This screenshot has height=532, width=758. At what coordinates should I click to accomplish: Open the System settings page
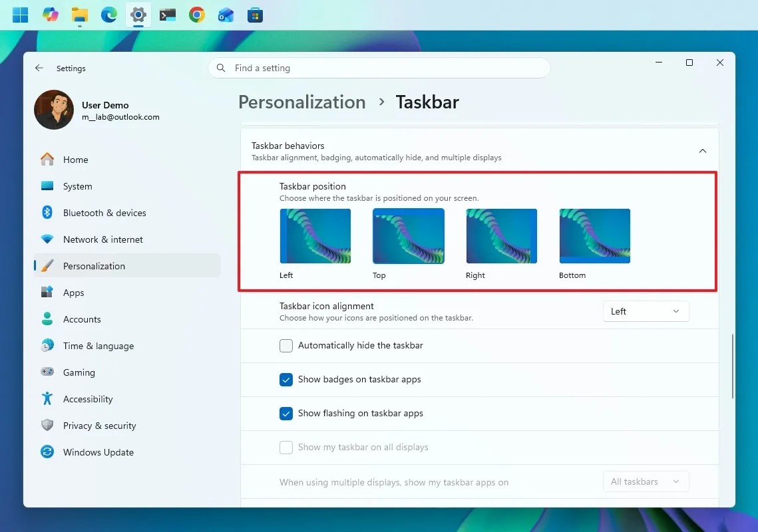point(127,186)
